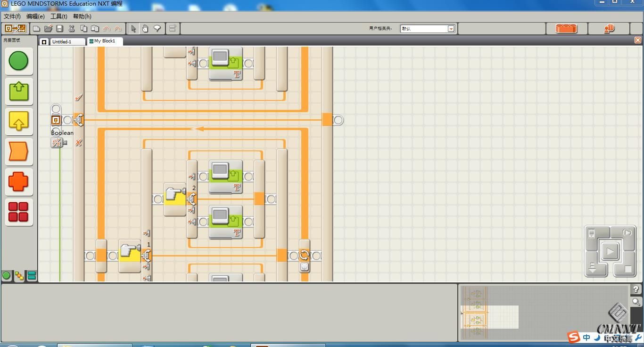Click the Sogou S input method icon
644x347 pixels.
pos(573,338)
